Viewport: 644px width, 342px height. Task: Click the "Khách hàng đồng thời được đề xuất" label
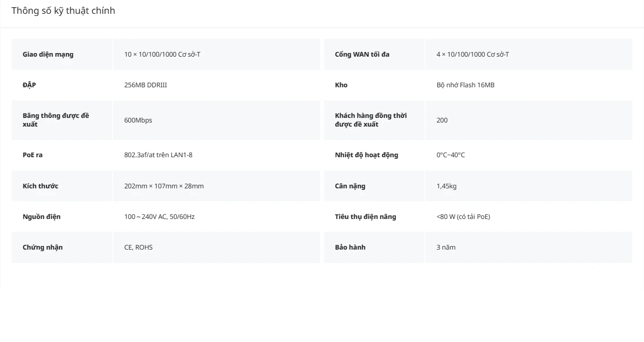click(x=370, y=120)
